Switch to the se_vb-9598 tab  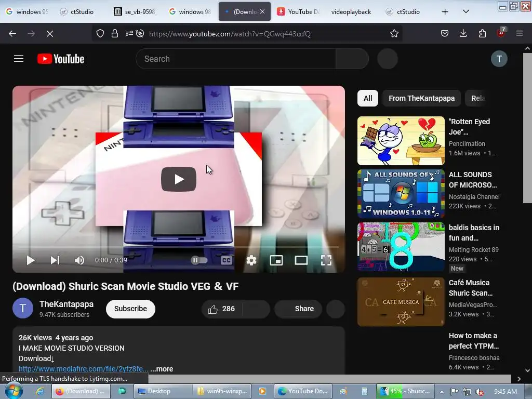[135, 11]
